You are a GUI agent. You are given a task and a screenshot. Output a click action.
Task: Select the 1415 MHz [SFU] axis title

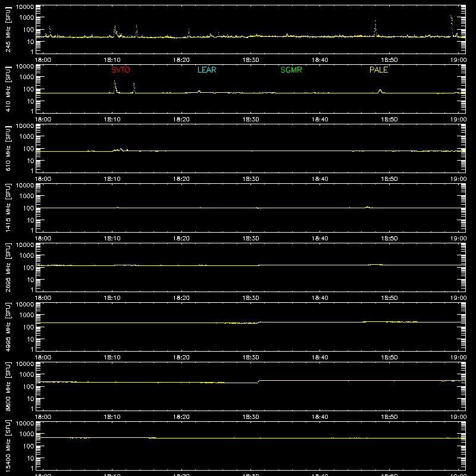tap(8, 208)
